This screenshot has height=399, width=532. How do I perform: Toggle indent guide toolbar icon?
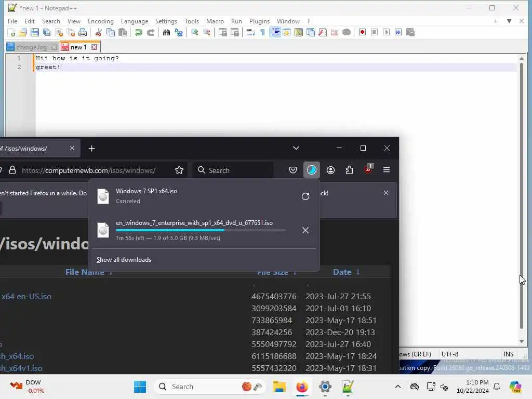[275, 32]
